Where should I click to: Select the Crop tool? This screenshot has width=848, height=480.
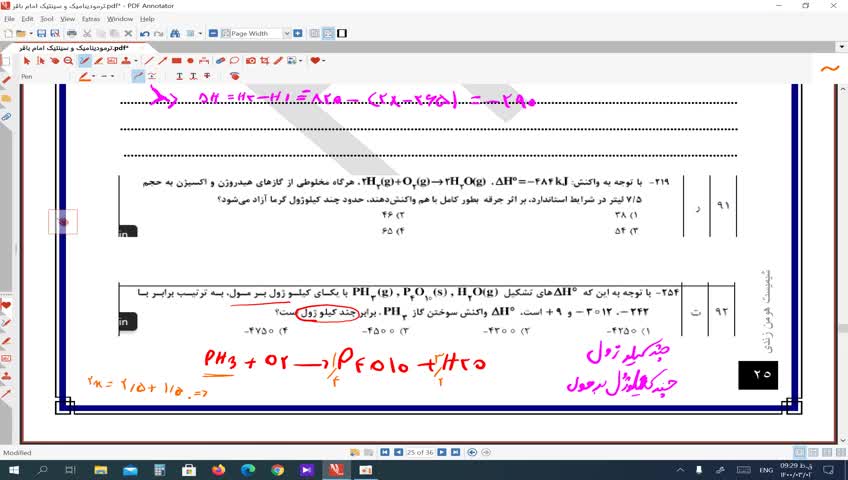click(x=264, y=61)
